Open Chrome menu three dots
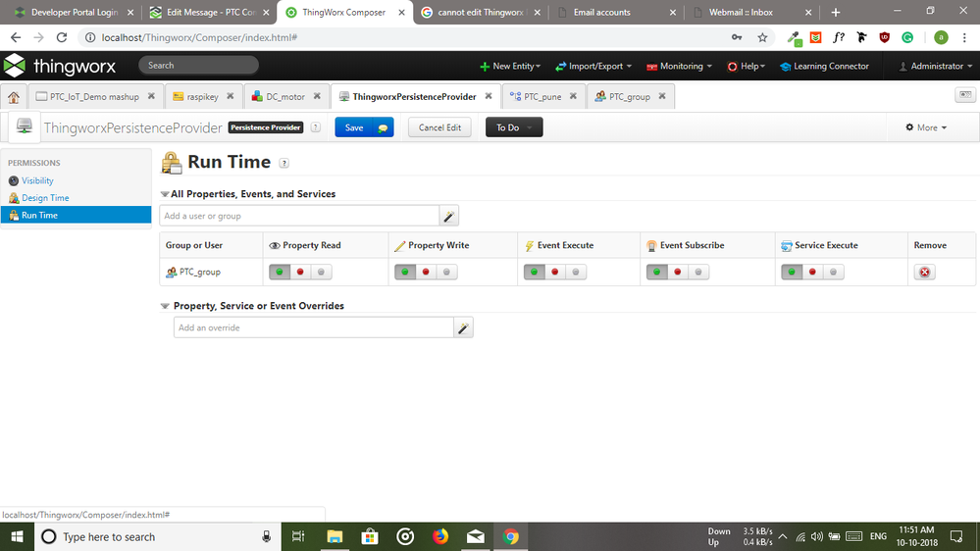This screenshot has height=551, width=980. [x=965, y=37]
